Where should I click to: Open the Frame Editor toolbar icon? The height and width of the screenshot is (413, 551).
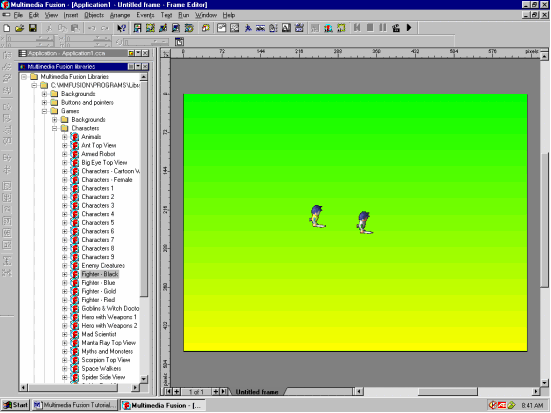(150, 28)
